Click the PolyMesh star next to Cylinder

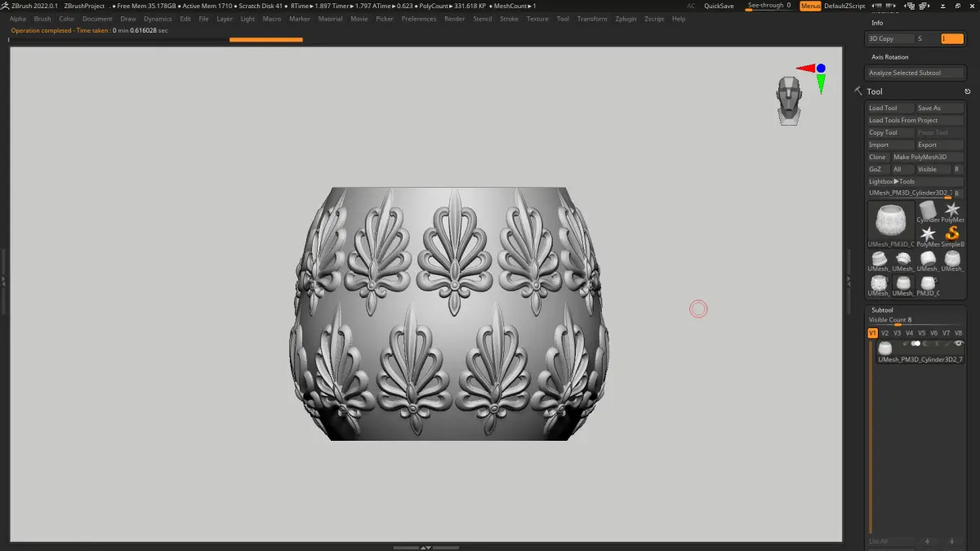tap(952, 212)
